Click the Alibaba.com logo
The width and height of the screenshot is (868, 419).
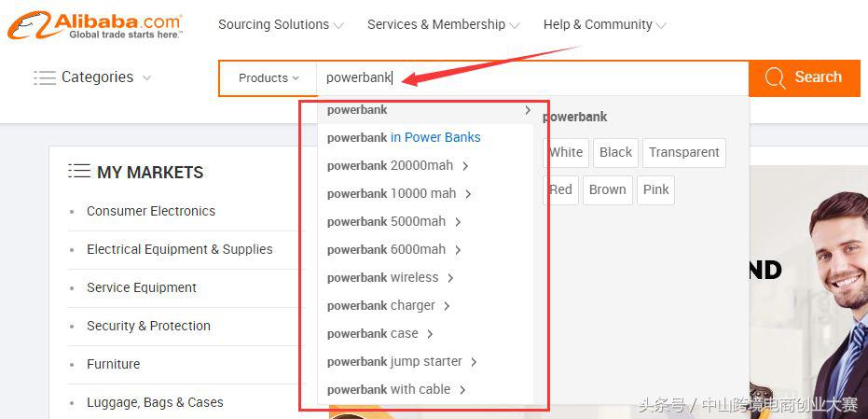coord(96,25)
